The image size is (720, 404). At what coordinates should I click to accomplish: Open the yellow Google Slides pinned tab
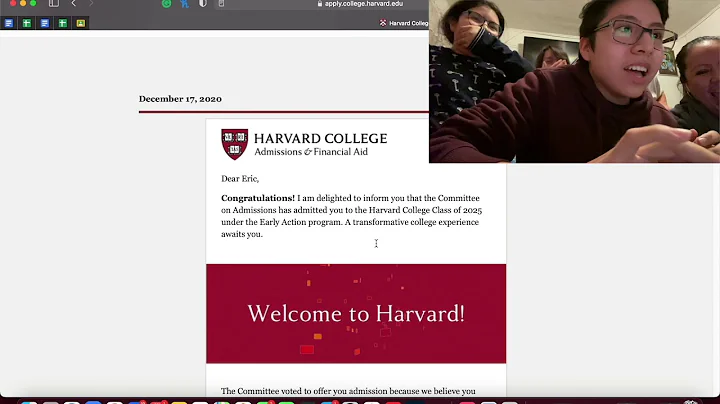point(81,23)
